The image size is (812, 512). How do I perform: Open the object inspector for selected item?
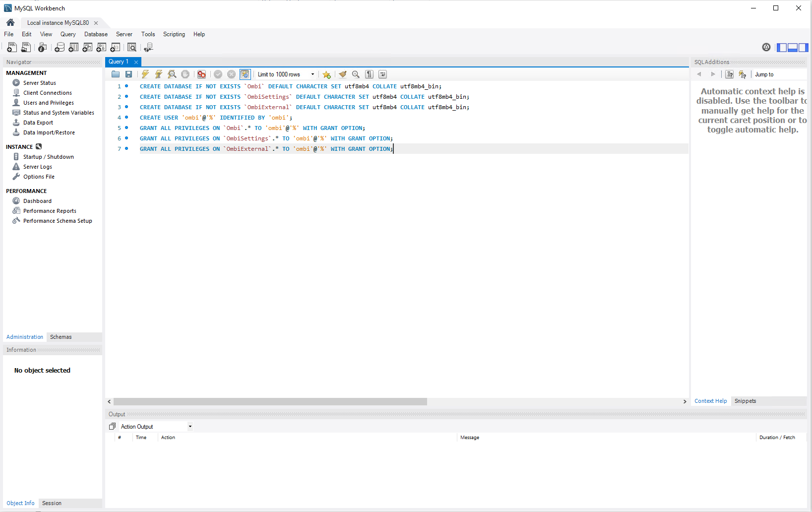(43, 47)
